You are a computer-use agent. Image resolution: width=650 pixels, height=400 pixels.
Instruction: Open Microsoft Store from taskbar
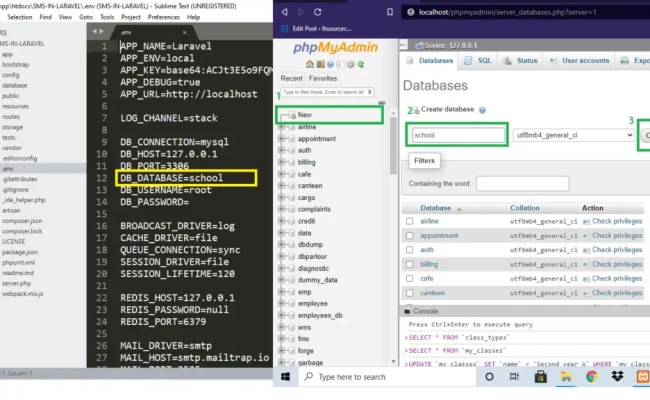pyautogui.click(x=540, y=377)
